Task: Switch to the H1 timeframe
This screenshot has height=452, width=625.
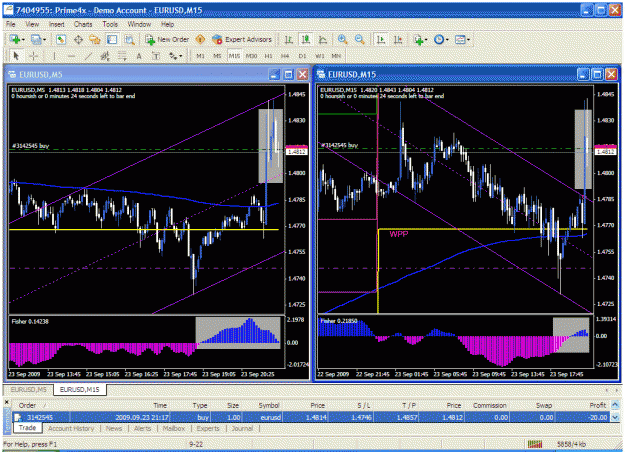Action: 269,56
